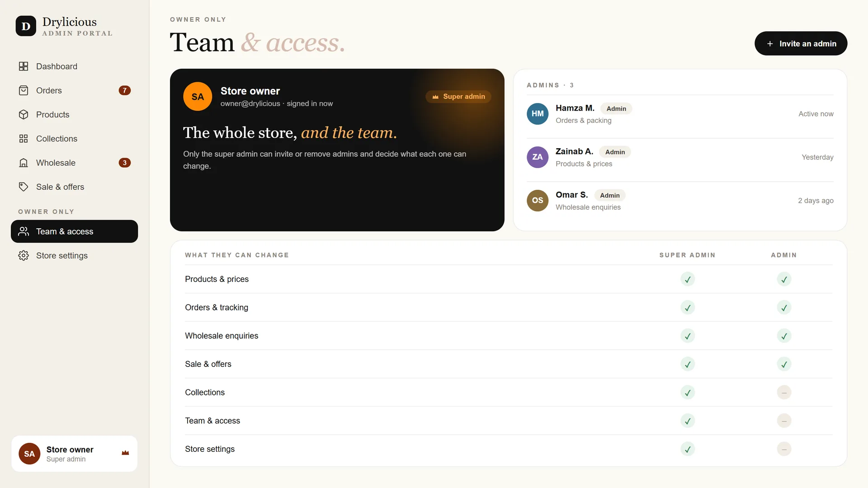Open the Dashboard menu item
Image resolution: width=868 pixels, height=488 pixels.
[74, 66]
